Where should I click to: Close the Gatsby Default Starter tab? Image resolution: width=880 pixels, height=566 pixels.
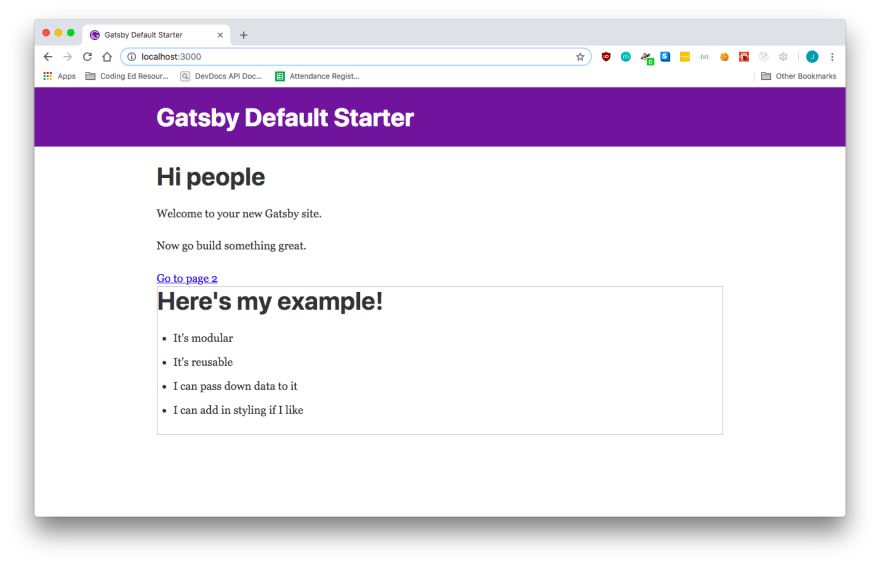[x=220, y=35]
